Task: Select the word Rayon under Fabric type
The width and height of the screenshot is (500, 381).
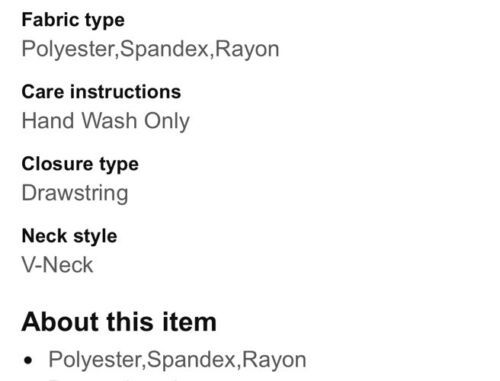Action: (x=247, y=49)
